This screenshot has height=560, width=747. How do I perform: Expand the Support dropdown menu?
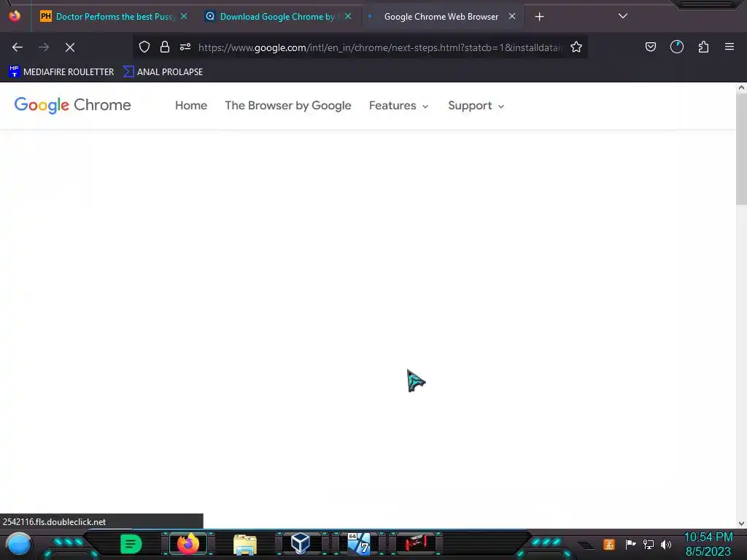click(476, 106)
